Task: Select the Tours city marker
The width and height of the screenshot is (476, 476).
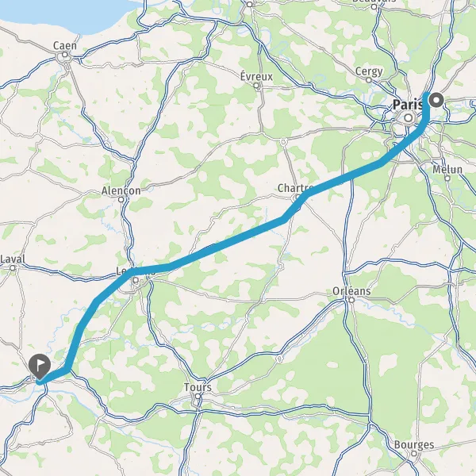Action: [198, 397]
